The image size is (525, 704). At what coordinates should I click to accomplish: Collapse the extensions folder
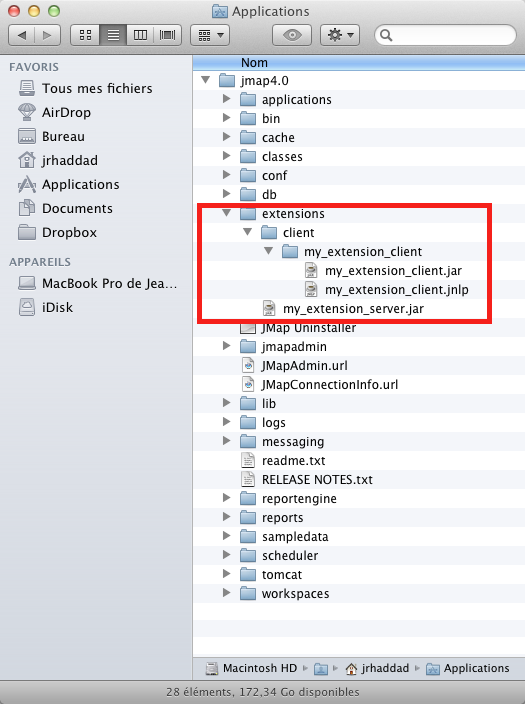point(227,213)
